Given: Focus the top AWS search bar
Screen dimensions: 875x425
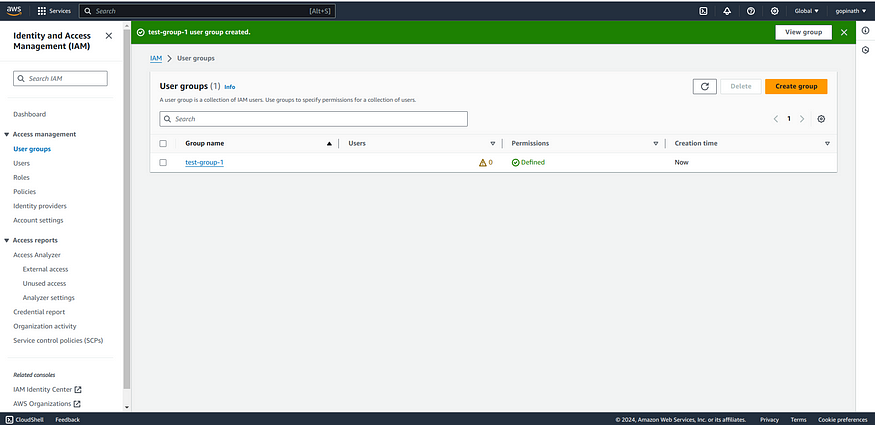Looking at the screenshot, I should 207,11.
